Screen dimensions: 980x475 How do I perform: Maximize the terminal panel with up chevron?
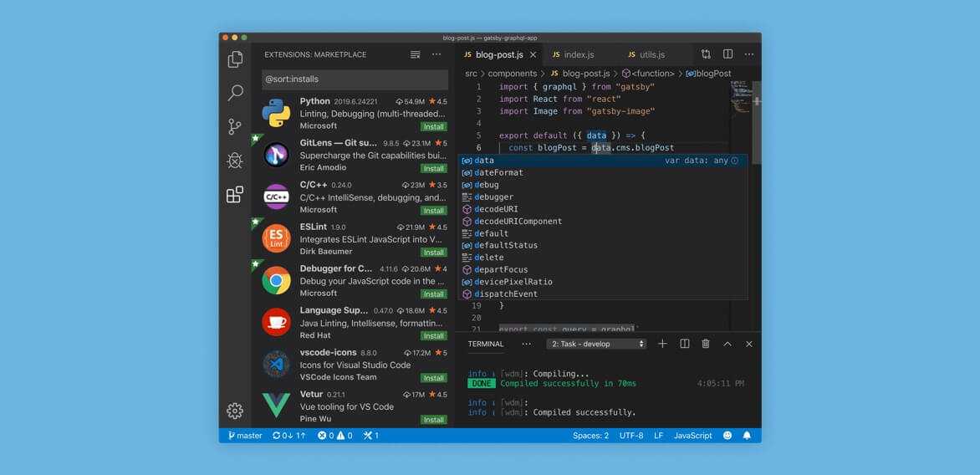click(x=727, y=344)
